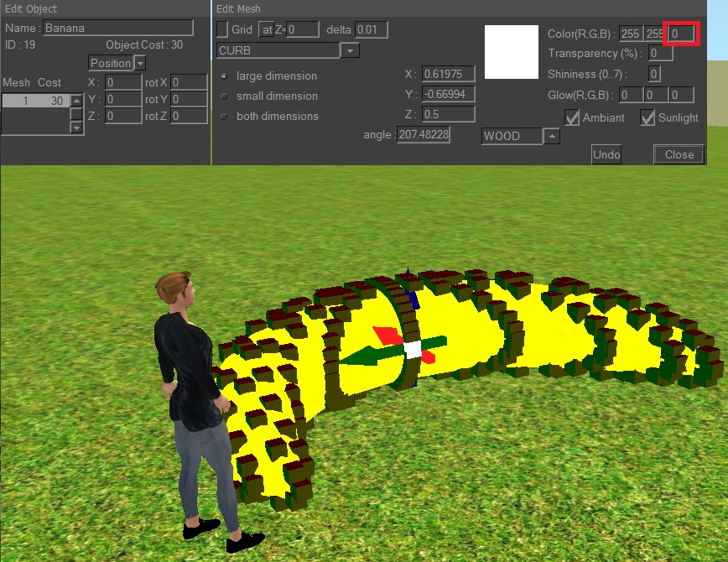Click the object position Y field
Image resolution: width=728 pixels, height=562 pixels.
click(123, 99)
